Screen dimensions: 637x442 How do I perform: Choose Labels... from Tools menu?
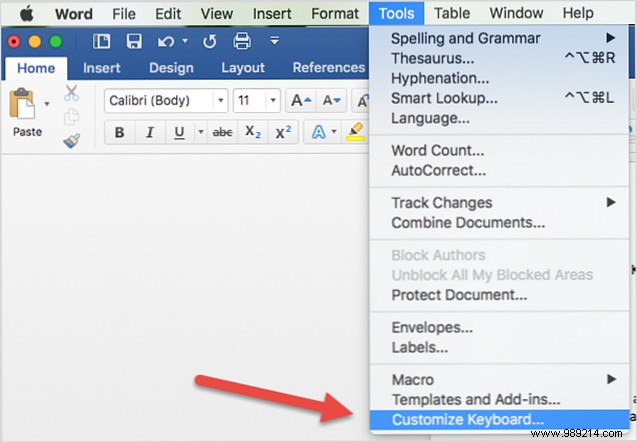[500, 347]
